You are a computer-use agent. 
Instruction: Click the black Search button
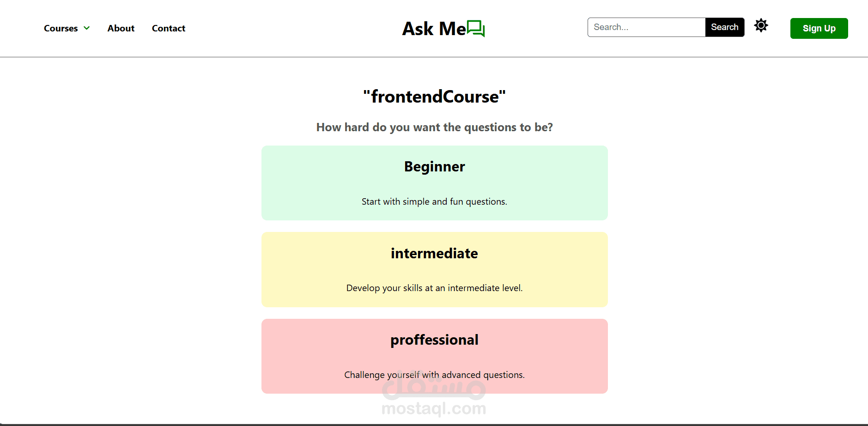724,27
